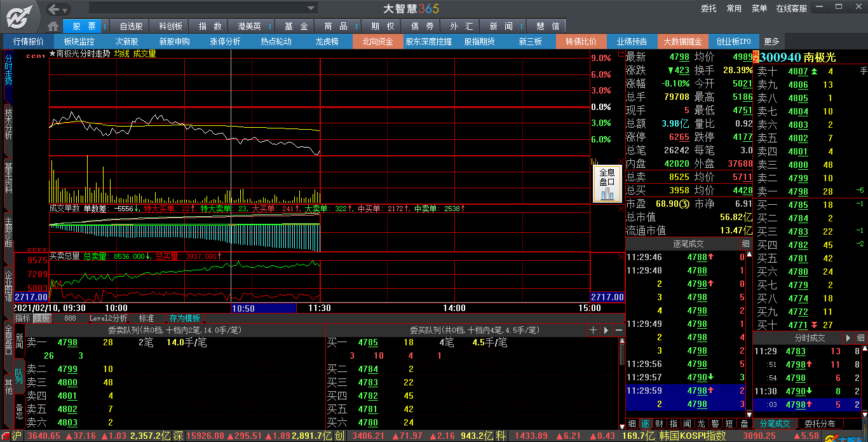Click the 卖十 green up arrow icon
The image size is (868, 442).
tap(815, 71)
